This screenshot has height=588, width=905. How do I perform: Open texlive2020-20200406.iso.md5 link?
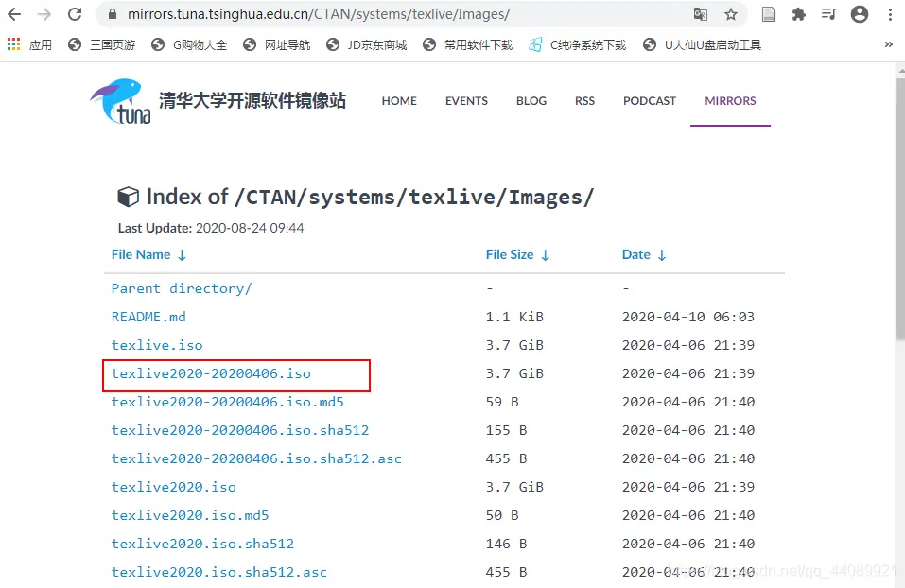pos(227,402)
